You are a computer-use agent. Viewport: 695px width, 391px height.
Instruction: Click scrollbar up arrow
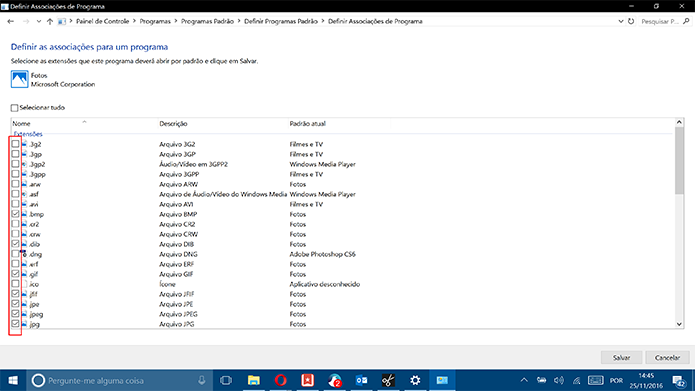[679, 122]
